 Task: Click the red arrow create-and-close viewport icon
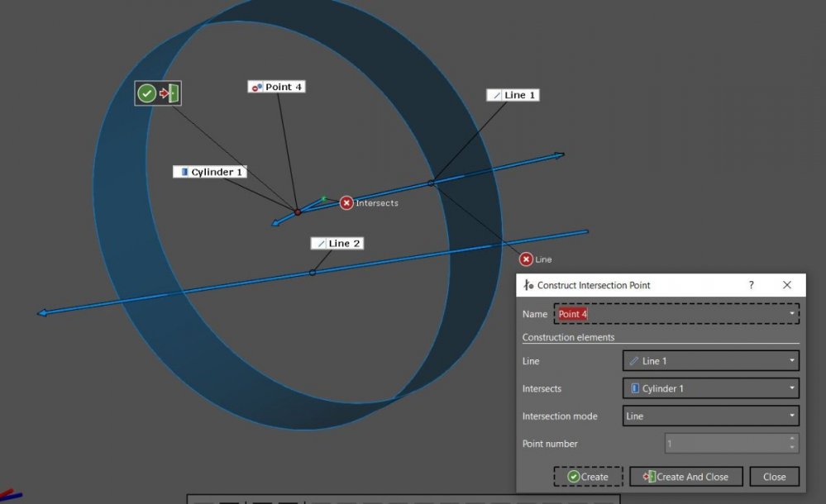pos(170,93)
